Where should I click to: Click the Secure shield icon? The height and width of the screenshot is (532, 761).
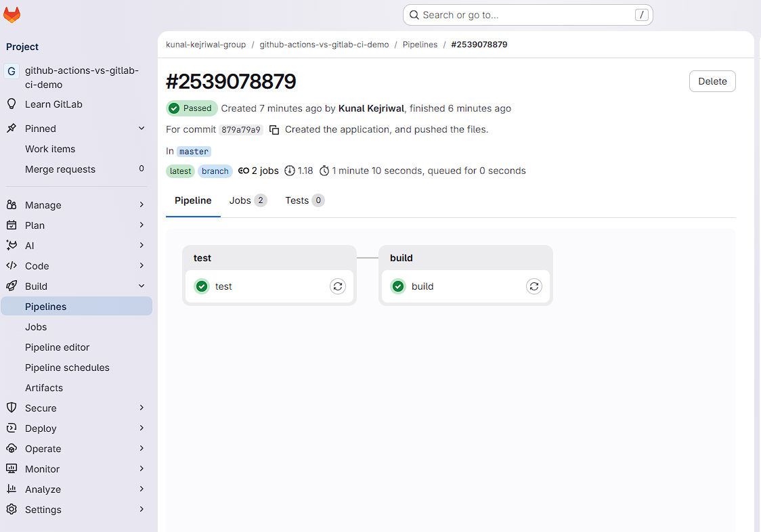click(12, 407)
